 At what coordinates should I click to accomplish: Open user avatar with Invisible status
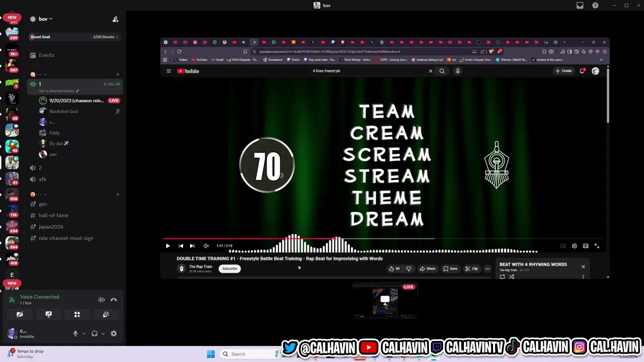pos(12,334)
